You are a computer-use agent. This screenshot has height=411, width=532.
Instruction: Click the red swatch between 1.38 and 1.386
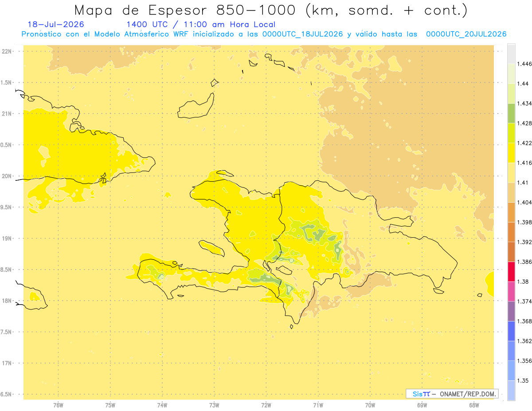click(x=511, y=271)
